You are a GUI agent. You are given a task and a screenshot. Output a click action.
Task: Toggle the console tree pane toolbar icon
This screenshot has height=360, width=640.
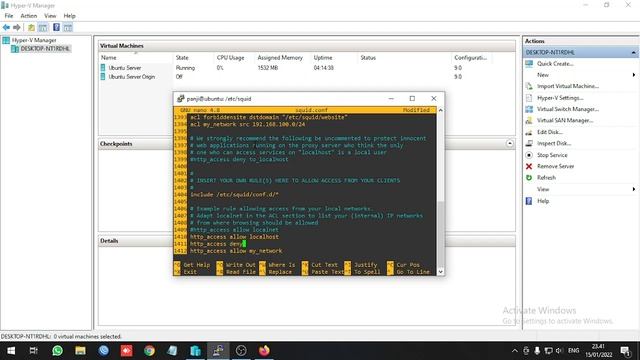(43, 27)
